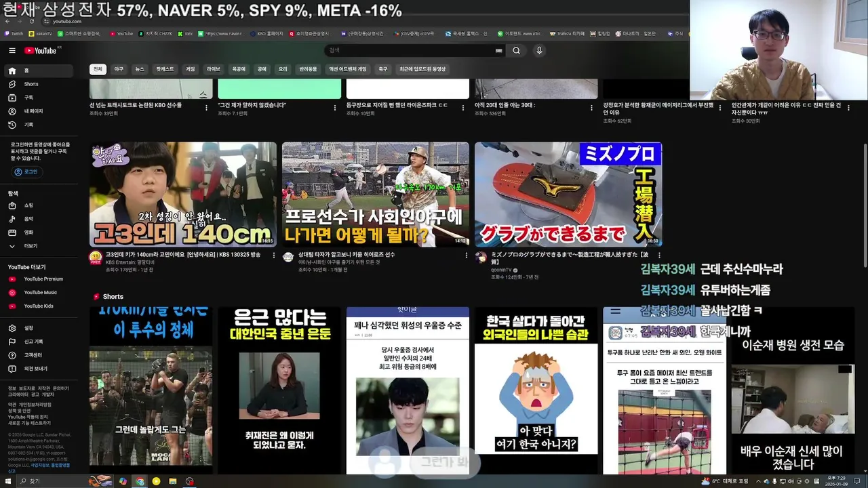
Task: Select the 뉴스 filter chip
Action: 140,69
